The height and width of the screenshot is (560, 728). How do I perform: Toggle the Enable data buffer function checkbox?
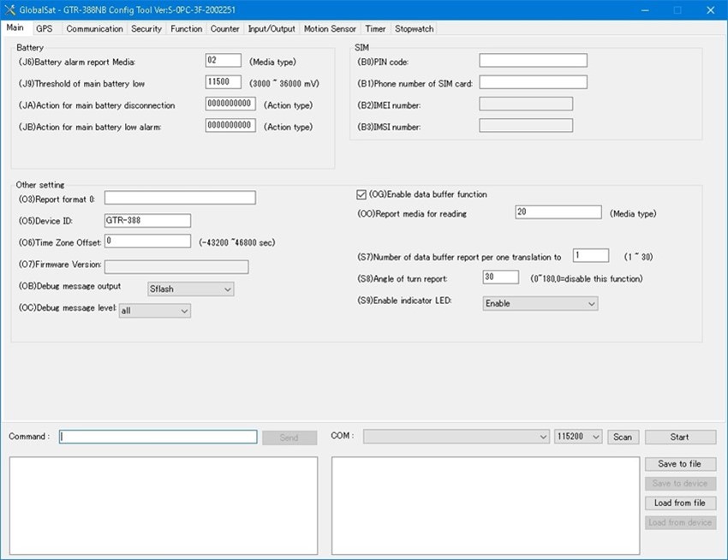[x=361, y=194]
